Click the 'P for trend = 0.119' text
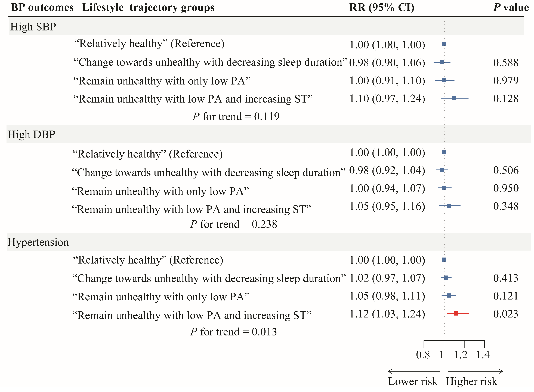The width and height of the screenshot is (534, 392). tap(236, 116)
